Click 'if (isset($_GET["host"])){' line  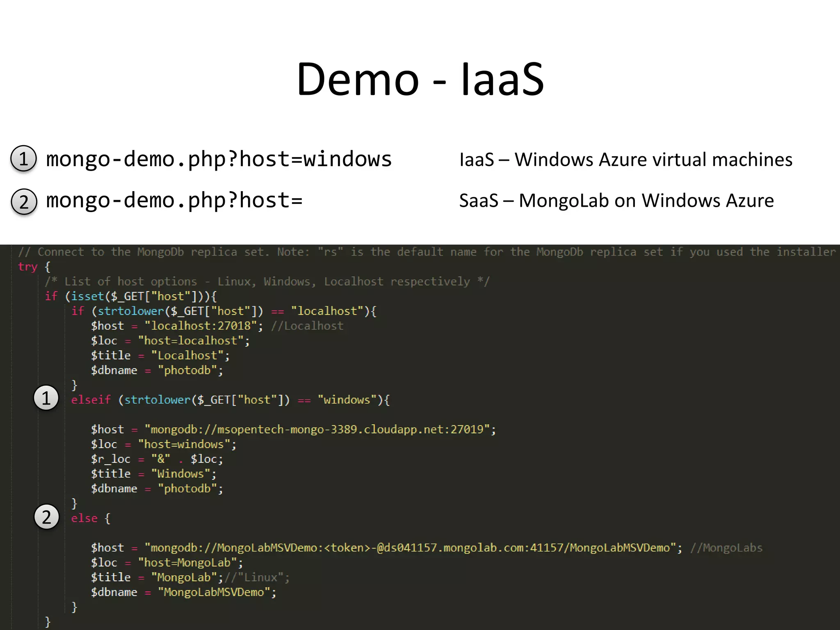(x=131, y=297)
